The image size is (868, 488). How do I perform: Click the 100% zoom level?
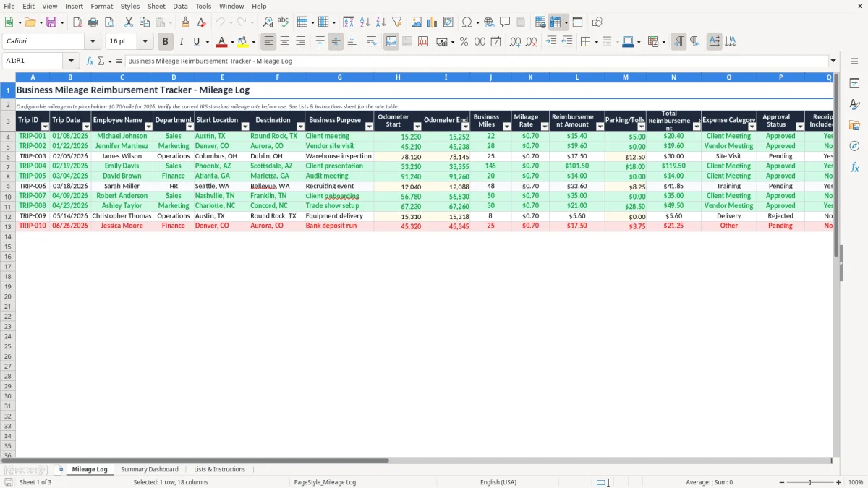856,482
